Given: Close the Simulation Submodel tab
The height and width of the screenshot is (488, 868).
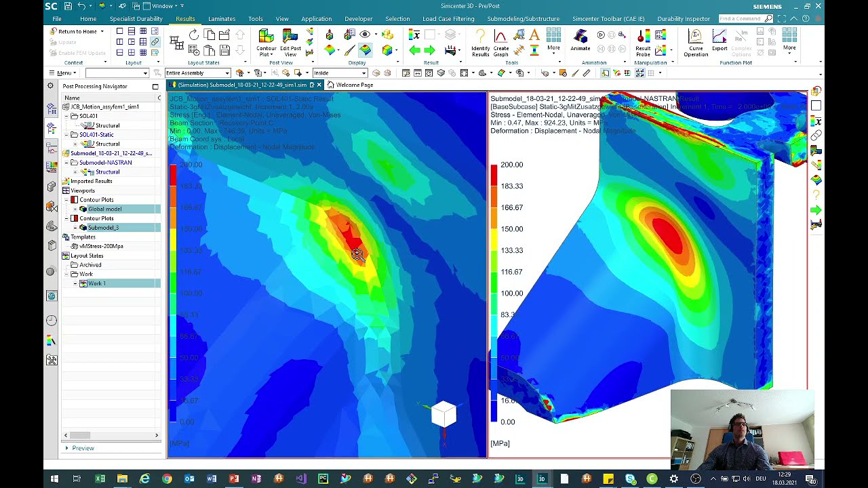Looking at the screenshot, I should click(319, 85).
